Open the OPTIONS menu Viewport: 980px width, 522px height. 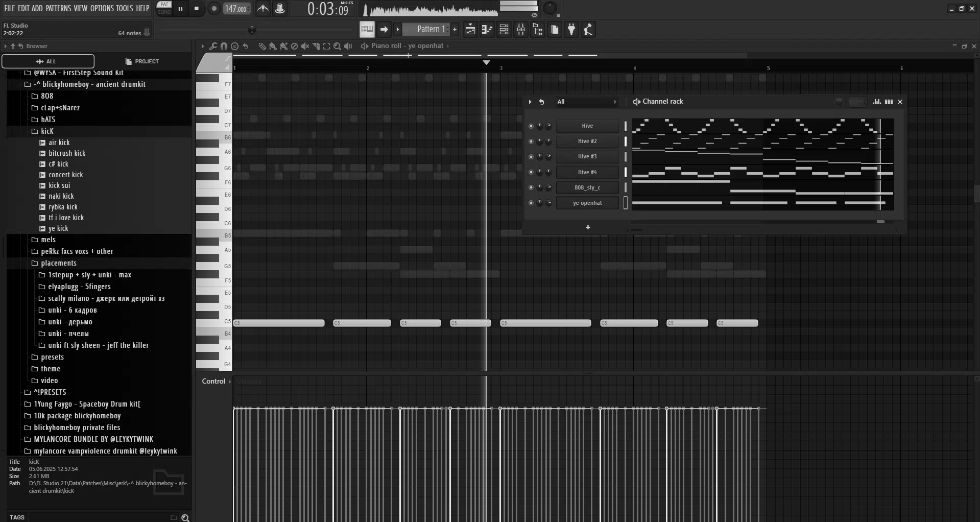click(102, 8)
